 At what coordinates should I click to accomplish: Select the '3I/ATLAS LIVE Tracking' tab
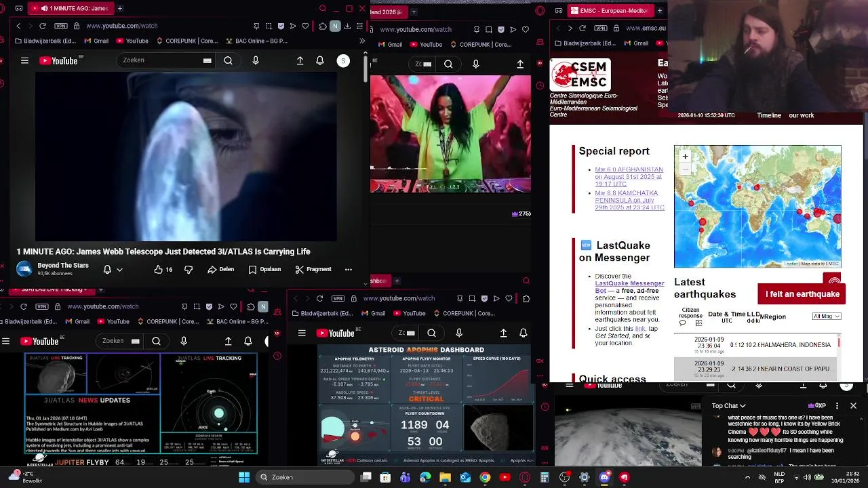(x=53, y=289)
